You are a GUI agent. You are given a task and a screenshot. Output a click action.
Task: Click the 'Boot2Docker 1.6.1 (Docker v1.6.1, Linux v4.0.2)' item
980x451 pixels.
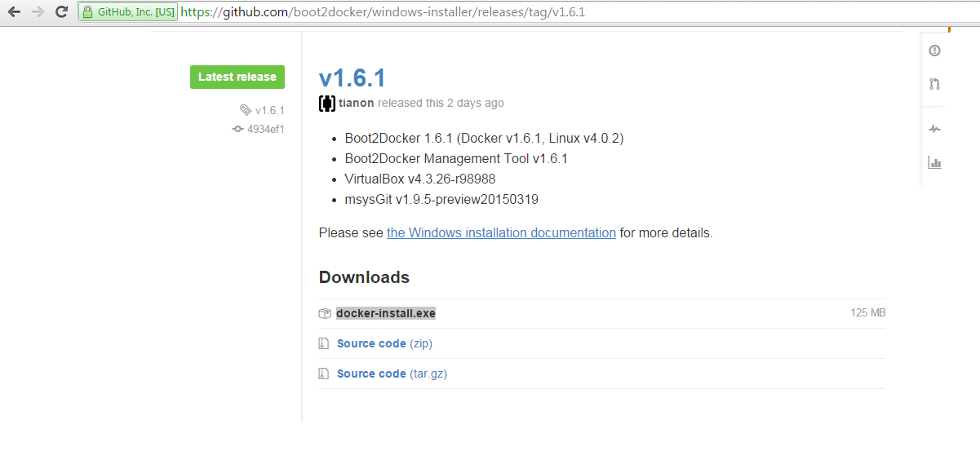(484, 139)
